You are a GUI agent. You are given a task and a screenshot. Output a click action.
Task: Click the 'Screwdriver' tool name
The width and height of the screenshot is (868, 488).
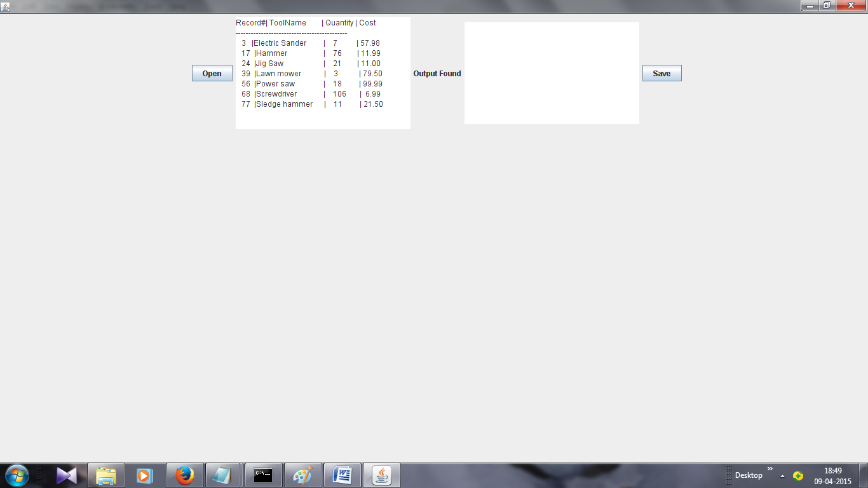(276, 94)
